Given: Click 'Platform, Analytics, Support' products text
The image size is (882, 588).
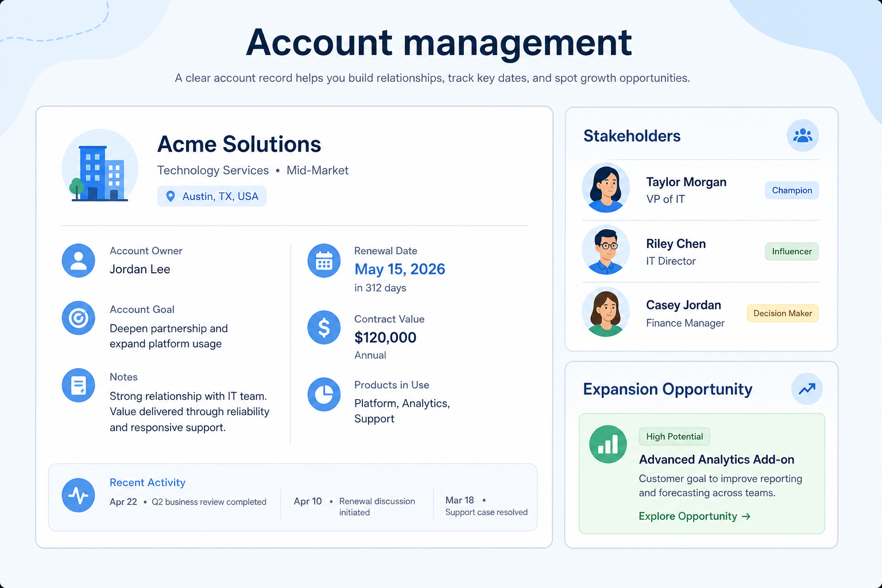Looking at the screenshot, I should pos(402,411).
